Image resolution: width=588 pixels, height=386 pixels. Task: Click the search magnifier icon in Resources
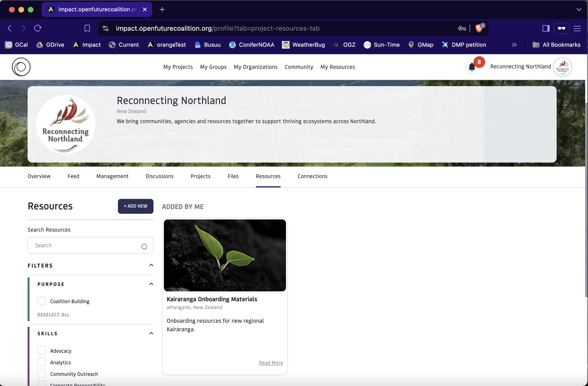click(144, 246)
